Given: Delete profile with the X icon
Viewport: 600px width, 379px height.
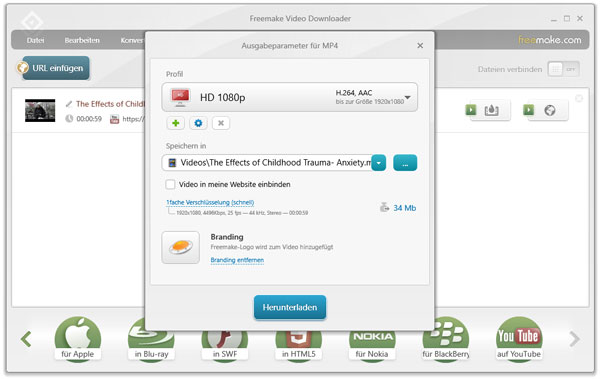Looking at the screenshot, I should [221, 123].
